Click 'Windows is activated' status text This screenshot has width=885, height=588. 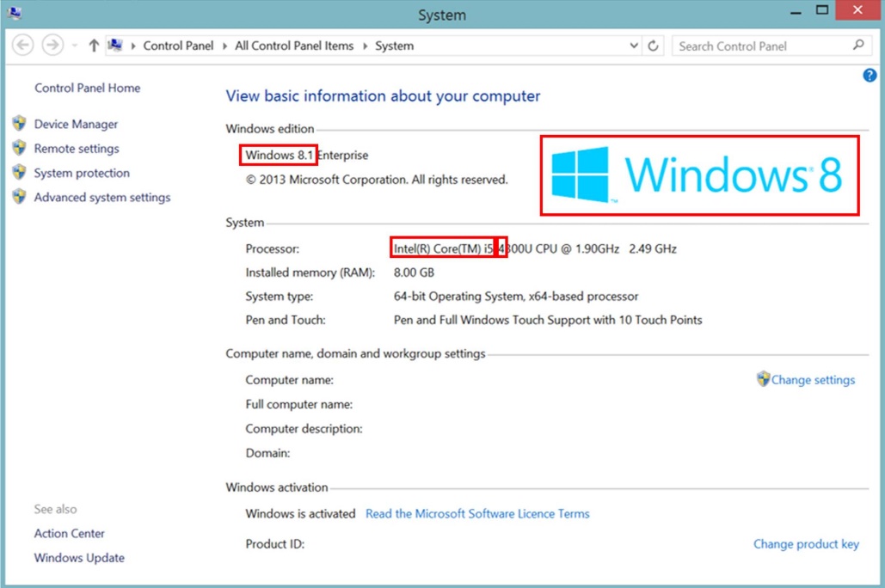tap(300, 513)
